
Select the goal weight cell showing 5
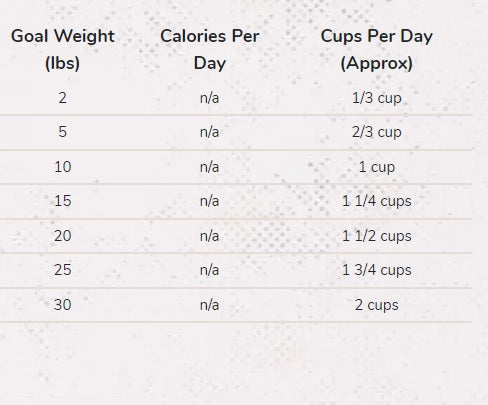click(x=63, y=132)
